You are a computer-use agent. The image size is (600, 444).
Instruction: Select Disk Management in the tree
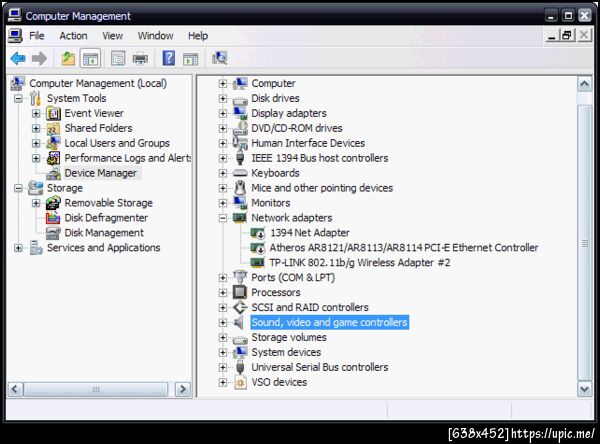[x=104, y=233]
